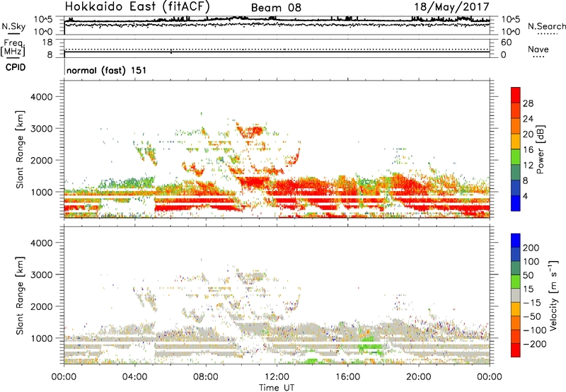This screenshot has height=392, width=566.
Task: Click the frequency axis "18" label
Action: 47,42
